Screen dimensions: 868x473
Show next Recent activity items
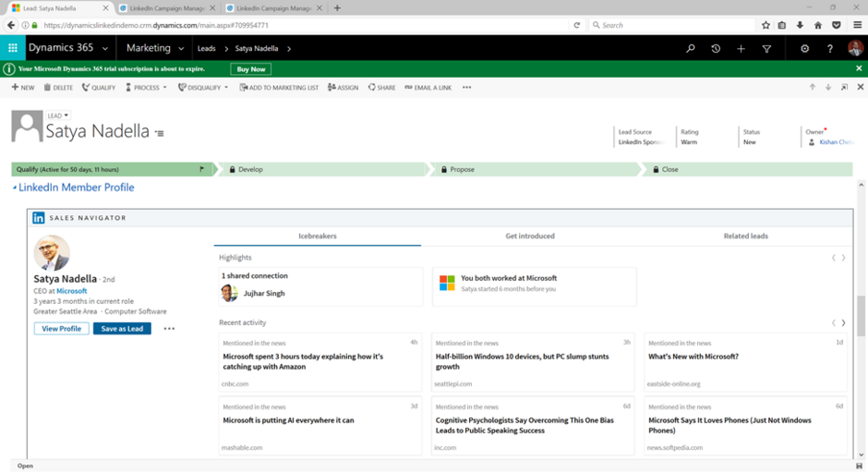pos(844,322)
